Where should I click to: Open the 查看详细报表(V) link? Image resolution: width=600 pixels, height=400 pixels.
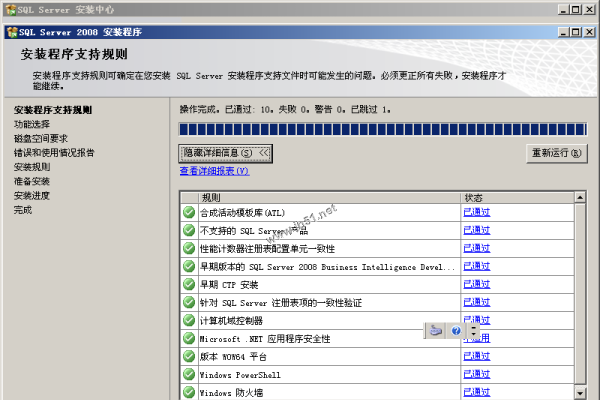point(214,171)
